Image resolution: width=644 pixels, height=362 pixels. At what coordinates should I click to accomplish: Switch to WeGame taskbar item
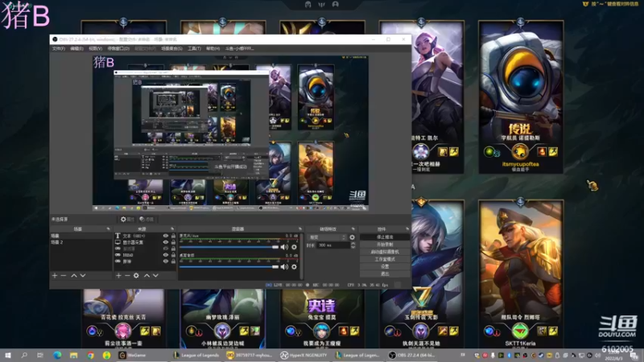142,355
